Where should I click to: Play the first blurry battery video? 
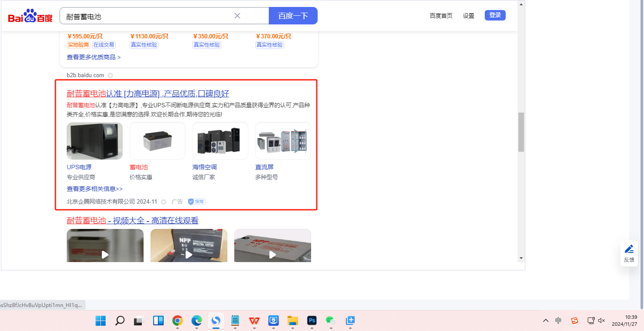tap(105, 246)
